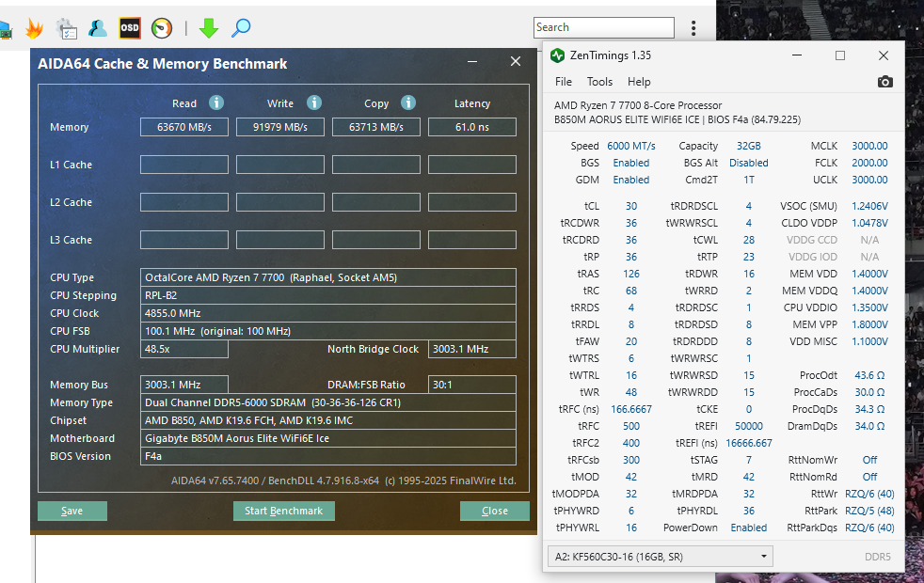Click the Memory Type Dual Channel DDR5-6000 field
924x583 pixels.
point(328,402)
